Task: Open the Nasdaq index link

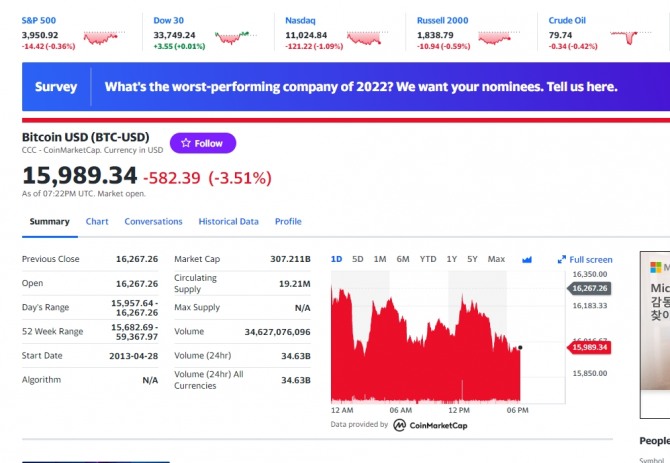Action: click(300, 21)
